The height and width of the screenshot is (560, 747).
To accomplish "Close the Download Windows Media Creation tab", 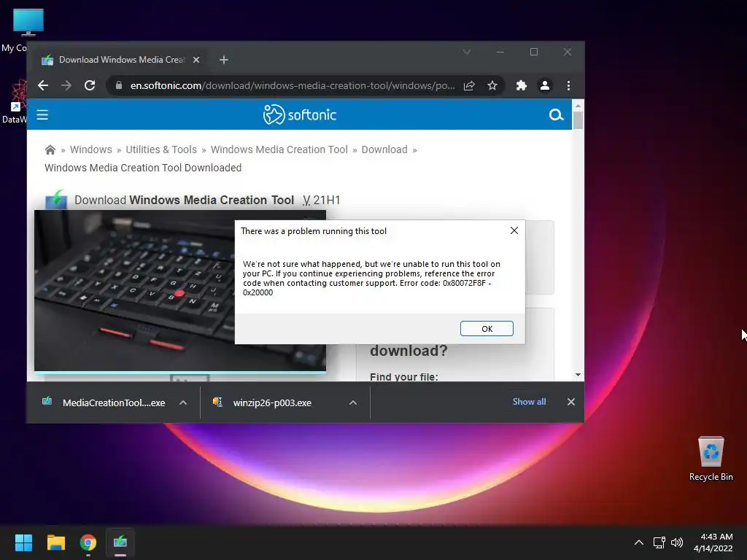I will click(x=196, y=60).
